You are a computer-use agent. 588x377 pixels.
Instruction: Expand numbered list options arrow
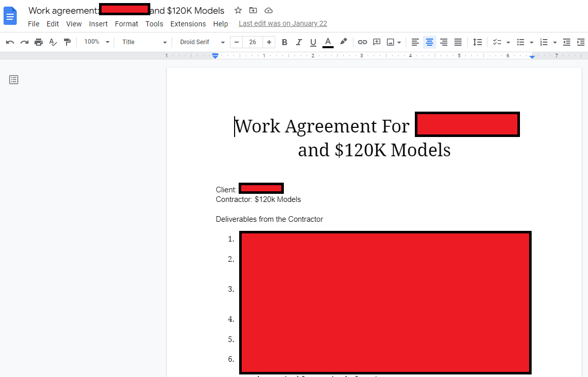[554, 42]
